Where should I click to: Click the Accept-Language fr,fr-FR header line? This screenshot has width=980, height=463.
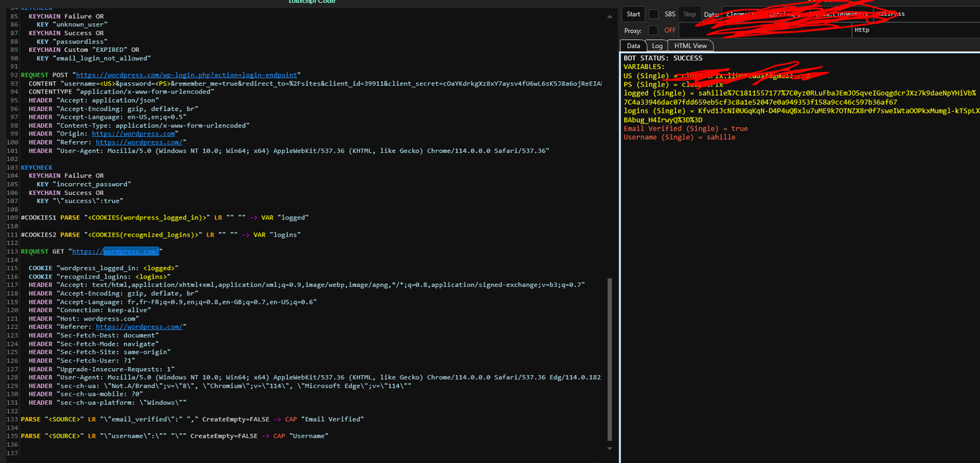172,302
